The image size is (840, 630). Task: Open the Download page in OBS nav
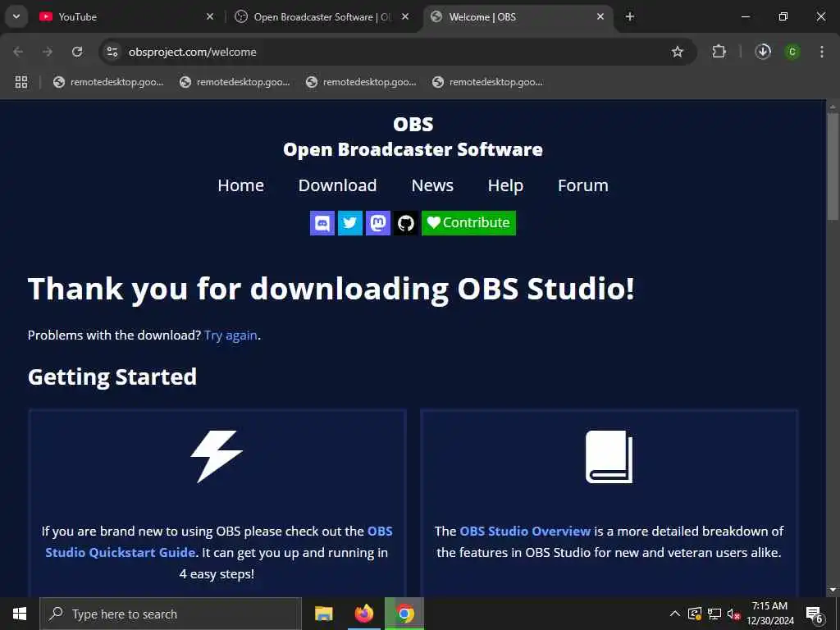pyautogui.click(x=337, y=185)
